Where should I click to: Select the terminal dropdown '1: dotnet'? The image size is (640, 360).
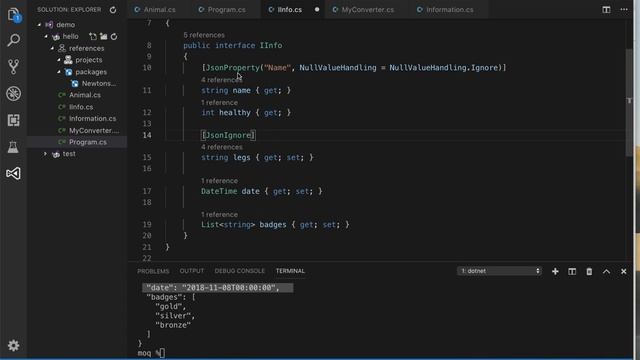pos(500,271)
